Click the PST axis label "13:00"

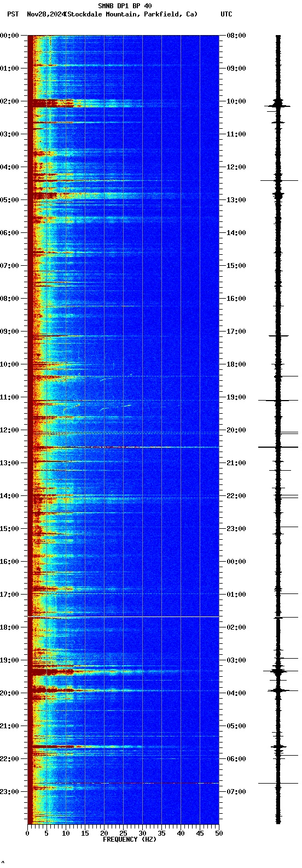pos(9,463)
